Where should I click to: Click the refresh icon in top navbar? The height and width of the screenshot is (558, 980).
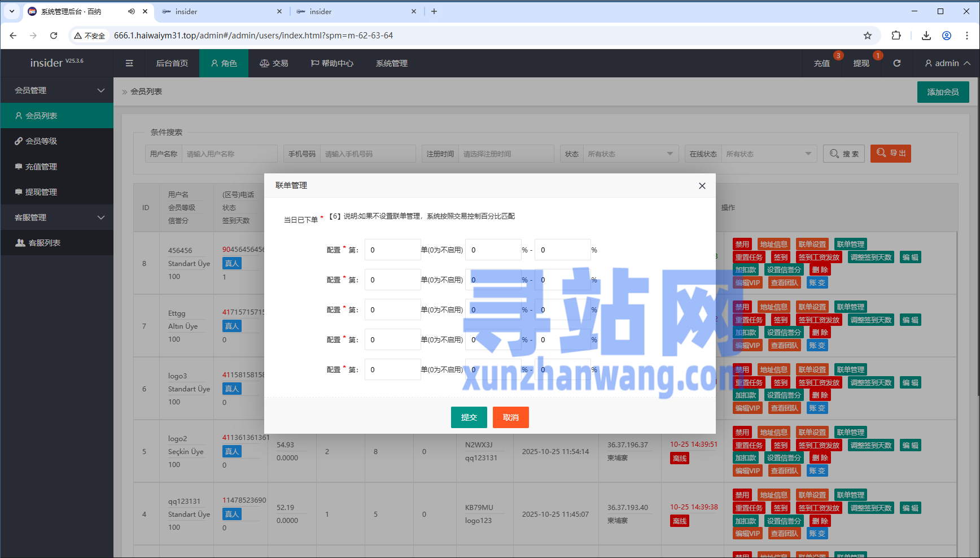[897, 63]
